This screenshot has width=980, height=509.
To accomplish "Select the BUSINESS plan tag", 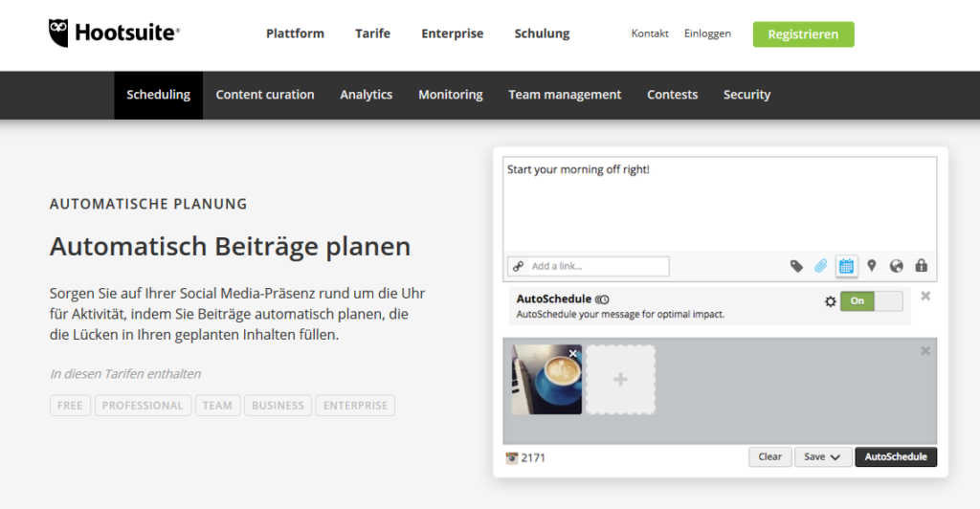I will pyautogui.click(x=278, y=406).
